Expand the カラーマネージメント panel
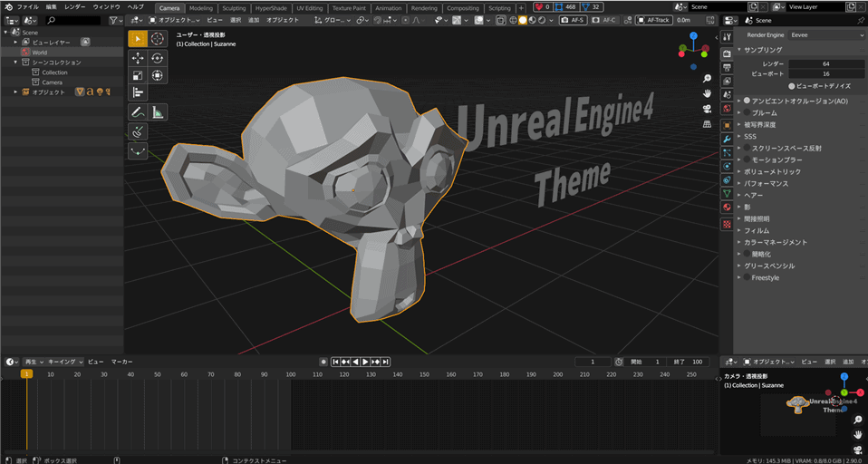 (x=739, y=242)
